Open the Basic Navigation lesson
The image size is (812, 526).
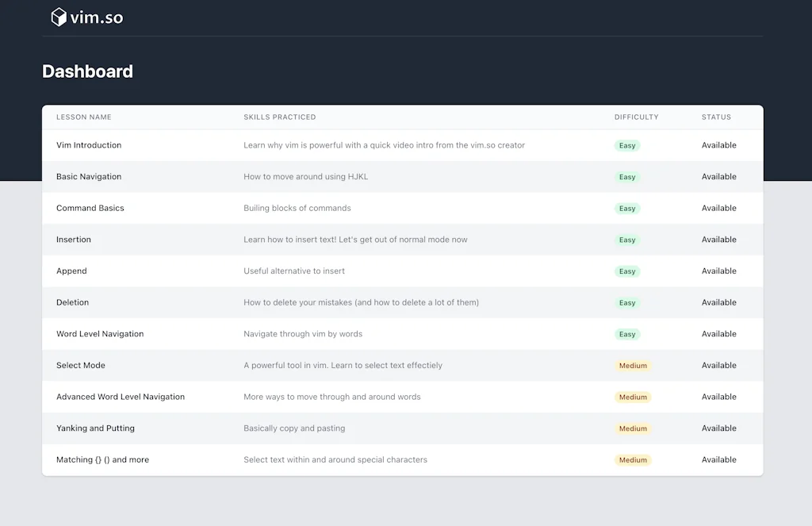[x=88, y=176]
